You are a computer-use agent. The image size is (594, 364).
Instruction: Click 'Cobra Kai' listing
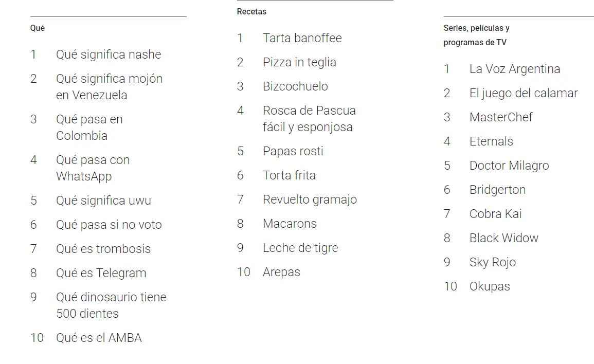[x=495, y=214]
